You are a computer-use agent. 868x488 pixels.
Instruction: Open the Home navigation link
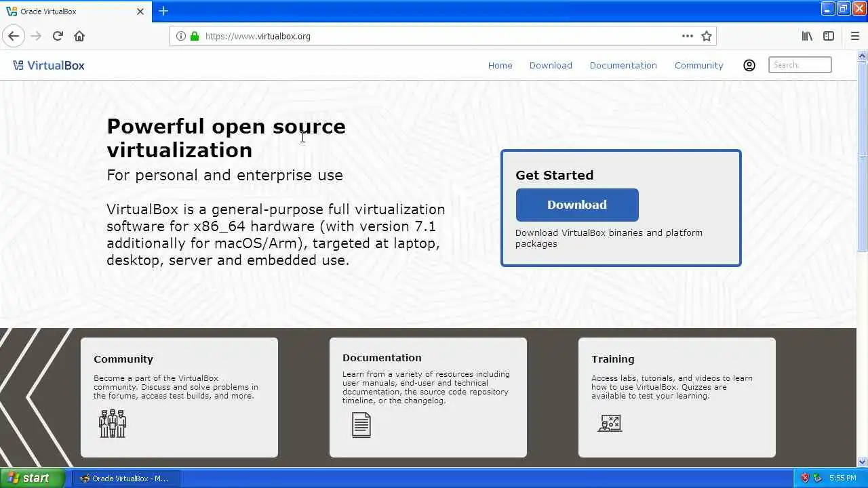coord(500,65)
